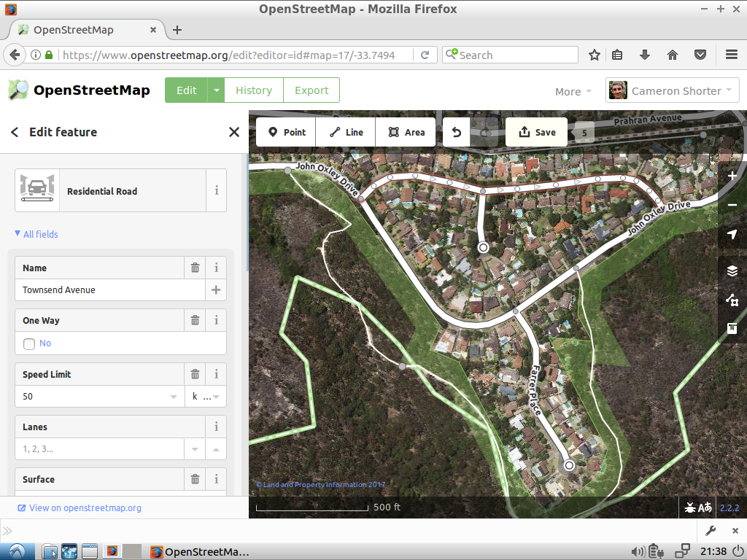This screenshot has height=560, width=747.
Task: Save the page to Pocket
Action: (700, 55)
